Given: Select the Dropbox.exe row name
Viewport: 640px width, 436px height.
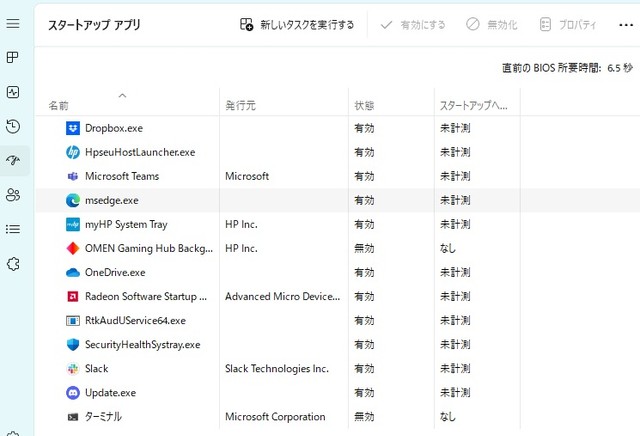Looking at the screenshot, I should pyautogui.click(x=114, y=128).
